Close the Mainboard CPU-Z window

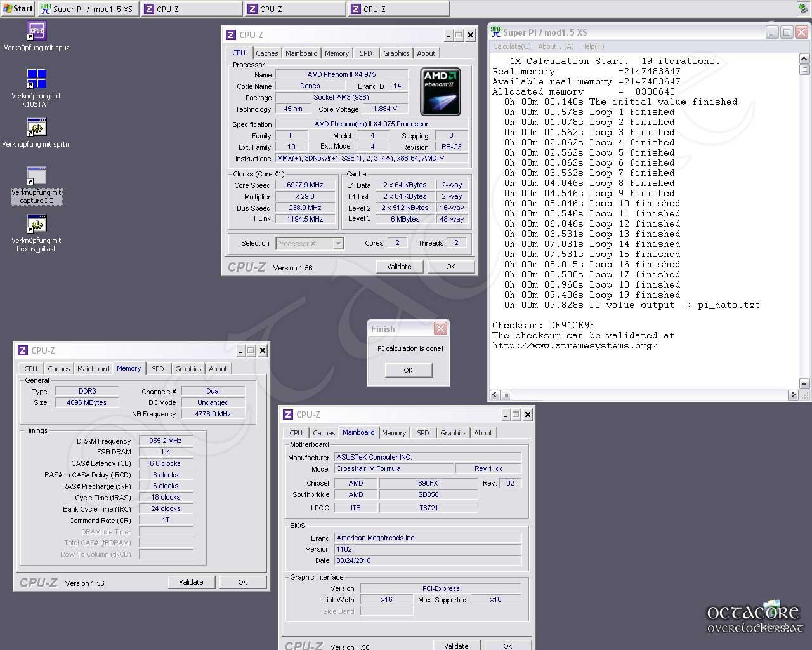[527, 415]
